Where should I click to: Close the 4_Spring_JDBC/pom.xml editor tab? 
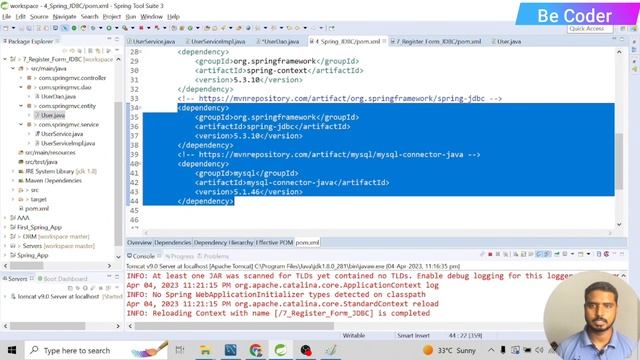(x=384, y=41)
